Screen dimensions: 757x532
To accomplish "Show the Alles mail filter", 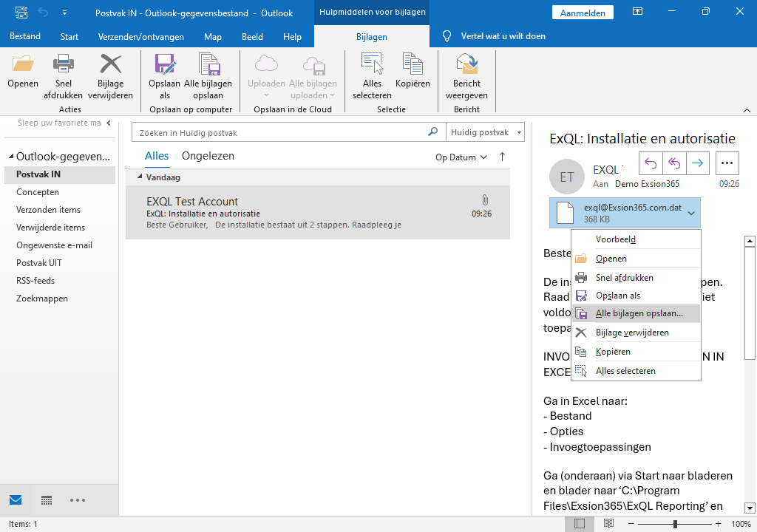I will 157,156.
